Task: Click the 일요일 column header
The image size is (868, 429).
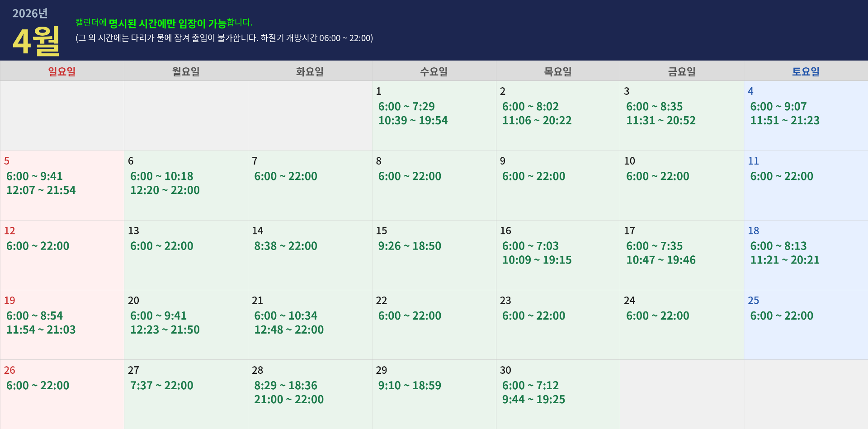Action: coord(62,71)
